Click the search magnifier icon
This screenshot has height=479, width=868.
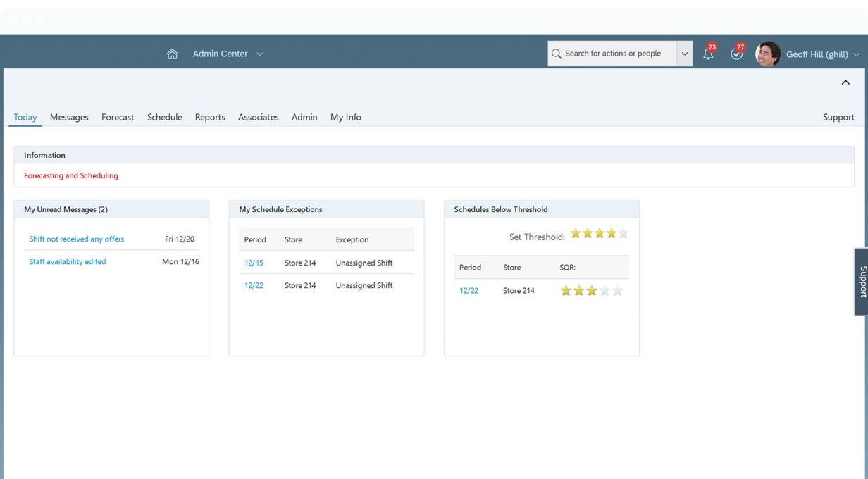557,54
